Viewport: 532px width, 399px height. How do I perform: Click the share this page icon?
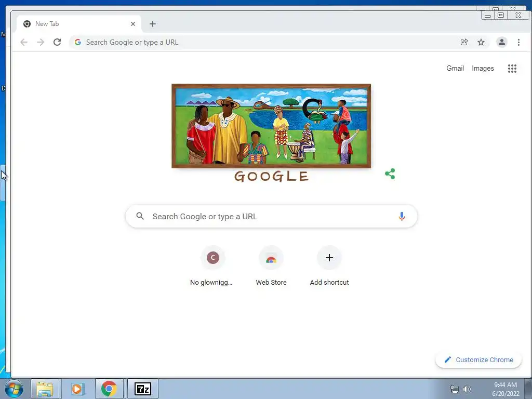[464, 42]
